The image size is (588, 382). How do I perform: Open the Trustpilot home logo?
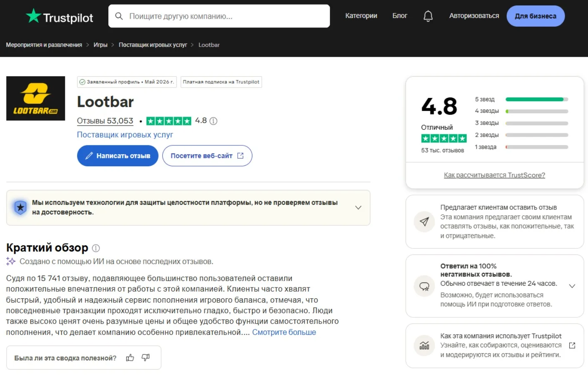(60, 17)
